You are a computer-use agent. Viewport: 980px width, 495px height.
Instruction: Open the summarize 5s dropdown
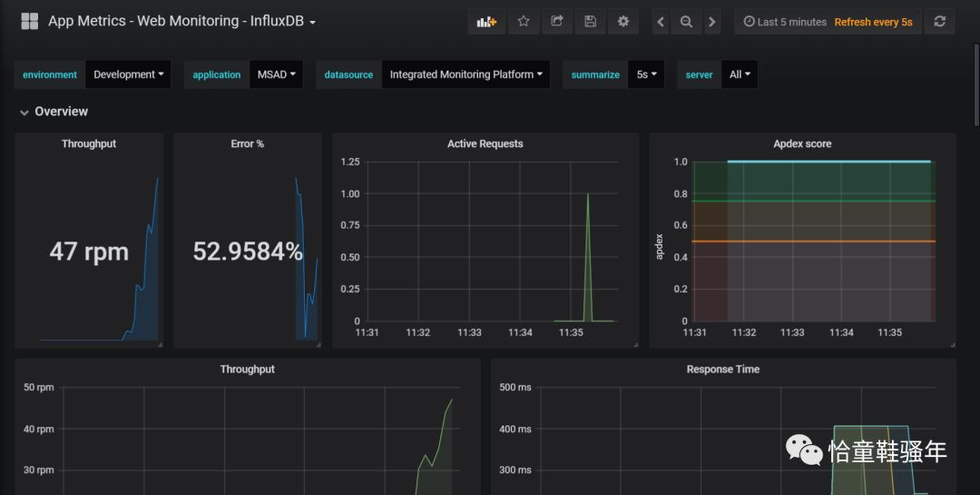(x=646, y=74)
